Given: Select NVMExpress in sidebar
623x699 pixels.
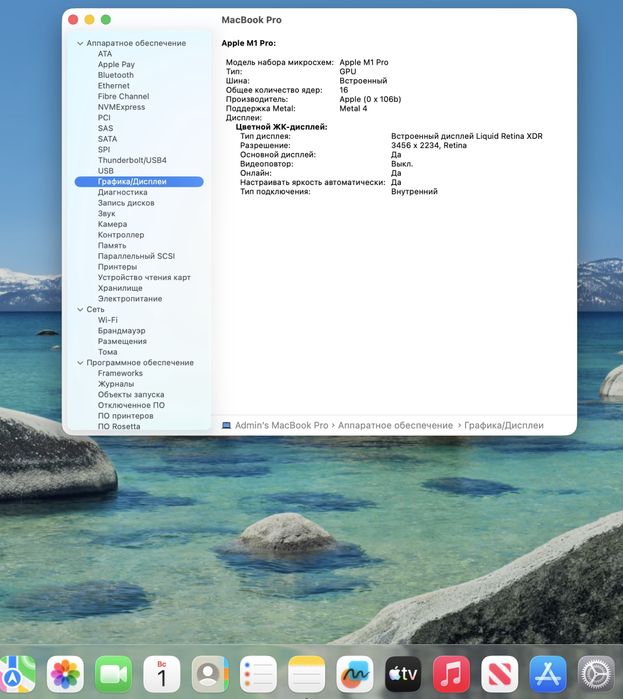Looking at the screenshot, I should (x=121, y=107).
